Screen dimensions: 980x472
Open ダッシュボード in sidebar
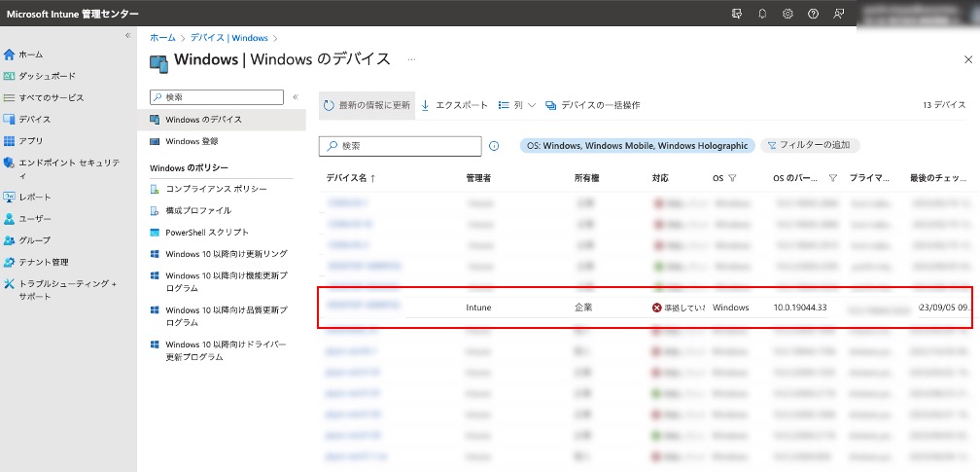40,76
